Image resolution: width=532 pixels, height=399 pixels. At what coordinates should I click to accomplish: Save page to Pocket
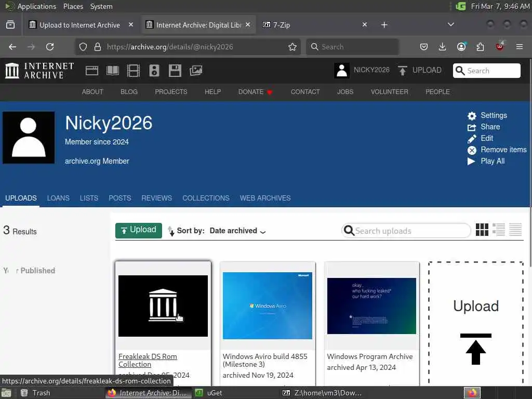[424, 47]
